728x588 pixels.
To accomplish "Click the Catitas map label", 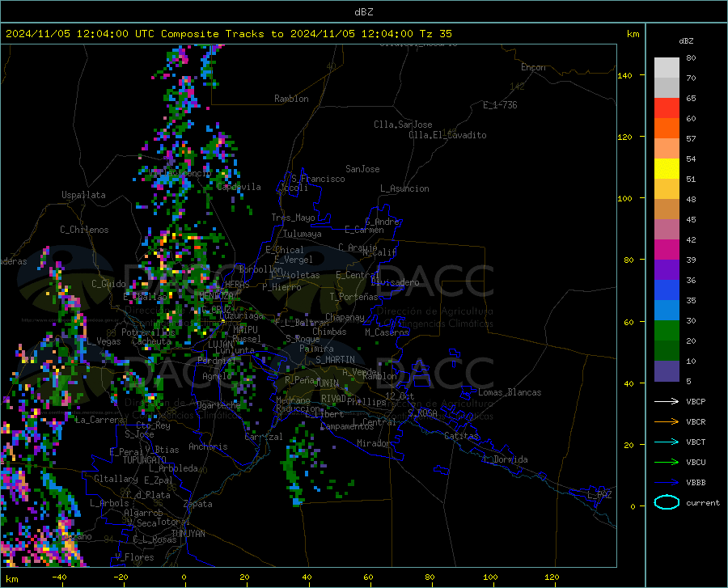I will pos(461,436).
